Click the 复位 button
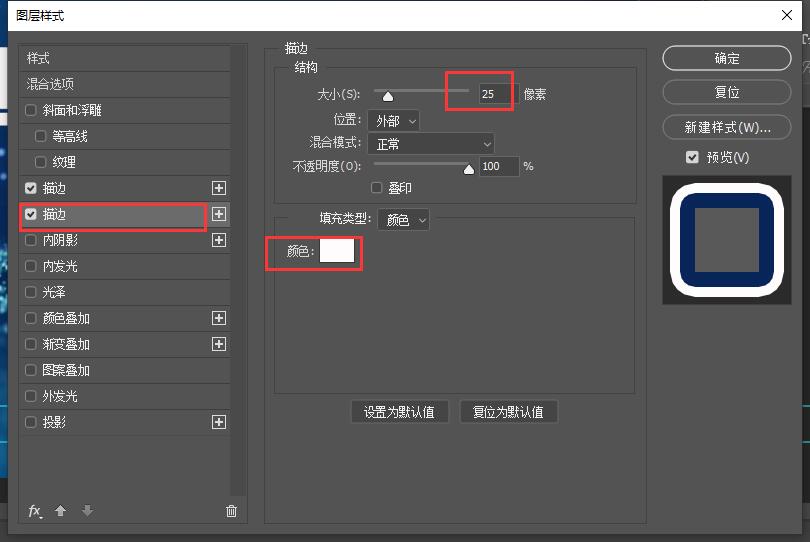 727,92
